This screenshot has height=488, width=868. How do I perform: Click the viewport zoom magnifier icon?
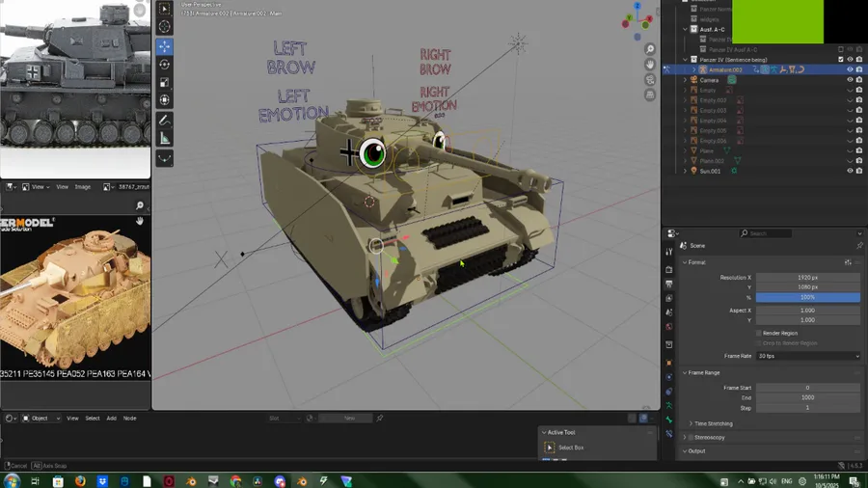point(650,49)
